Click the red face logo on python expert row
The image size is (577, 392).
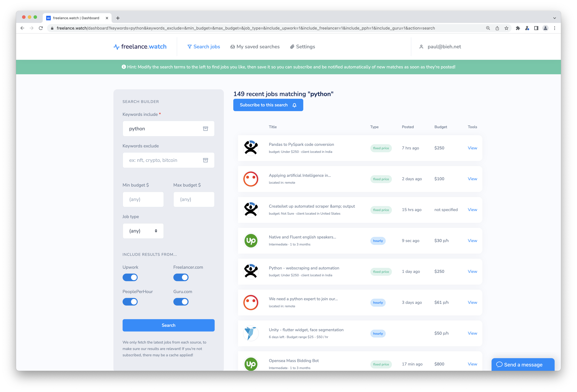(x=251, y=302)
